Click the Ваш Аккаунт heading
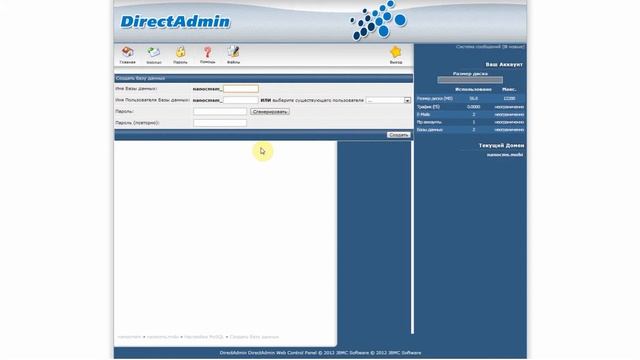This screenshot has height=360, width=640. (504, 64)
